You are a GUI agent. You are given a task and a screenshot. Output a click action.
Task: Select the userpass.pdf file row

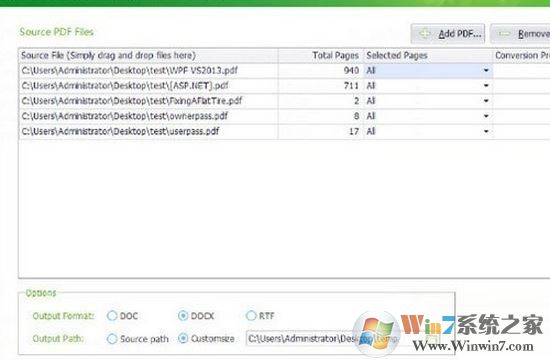[284, 132]
